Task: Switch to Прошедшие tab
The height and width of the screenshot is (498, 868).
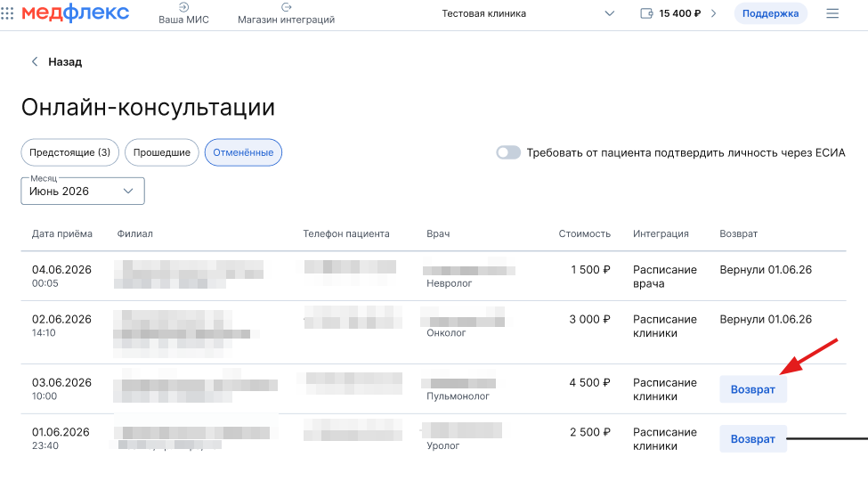Action: pyautogui.click(x=161, y=152)
